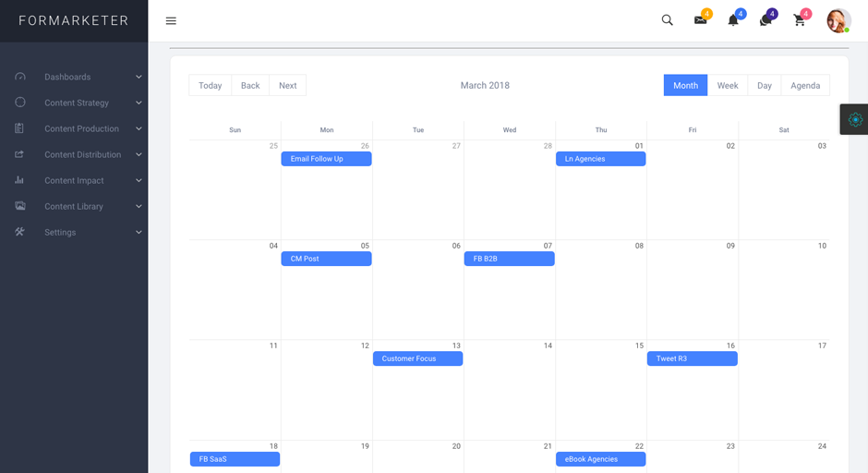
Task: Open the Ln Agencies event
Action: click(x=600, y=159)
